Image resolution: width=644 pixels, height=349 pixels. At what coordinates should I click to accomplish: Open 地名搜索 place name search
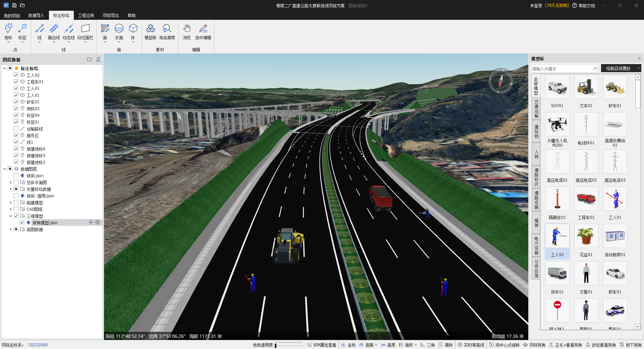point(167,32)
